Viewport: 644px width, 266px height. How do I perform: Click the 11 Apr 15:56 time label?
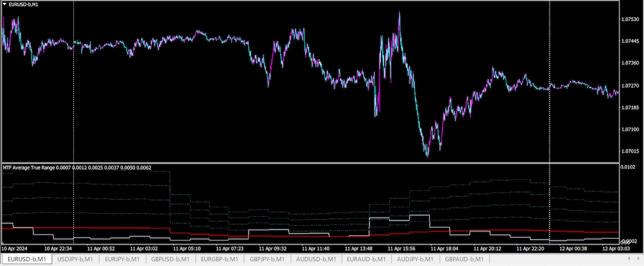[x=402, y=248]
